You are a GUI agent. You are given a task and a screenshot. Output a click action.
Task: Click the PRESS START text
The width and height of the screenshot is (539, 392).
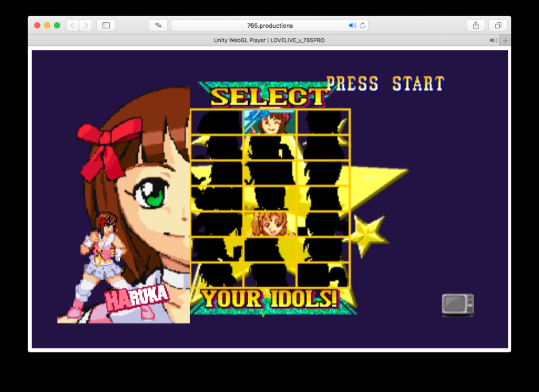pyautogui.click(x=385, y=84)
